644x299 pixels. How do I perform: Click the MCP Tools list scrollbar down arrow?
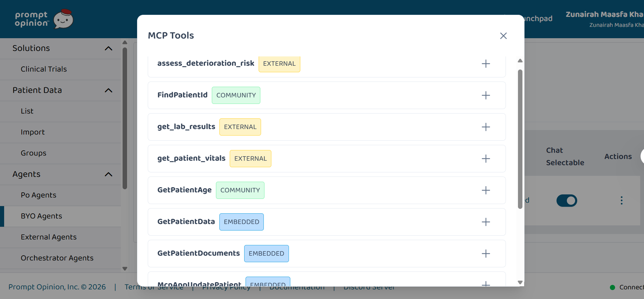coord(520,282)
